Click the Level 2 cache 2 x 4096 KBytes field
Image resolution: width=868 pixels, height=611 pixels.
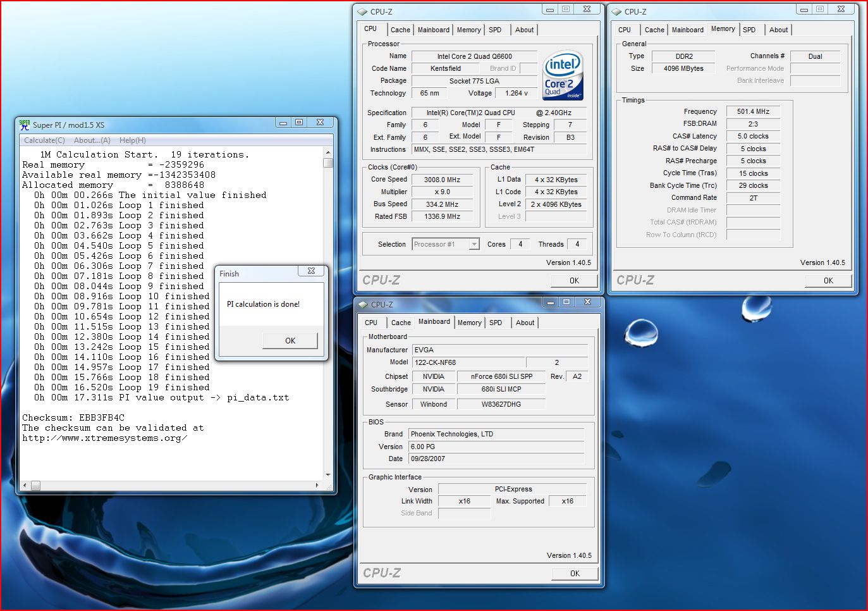click(556, 204)
